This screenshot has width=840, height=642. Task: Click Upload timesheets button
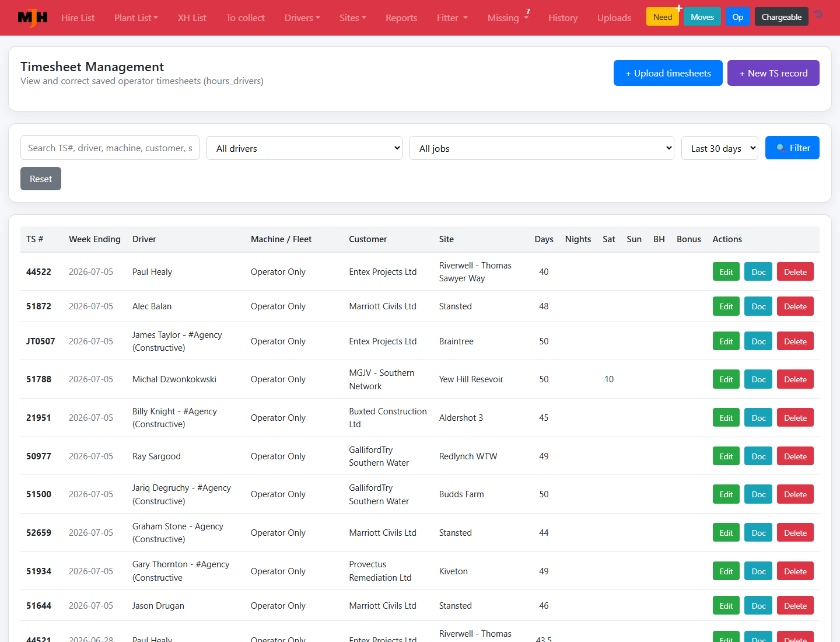pyautogui.click(x=668, y=73)
